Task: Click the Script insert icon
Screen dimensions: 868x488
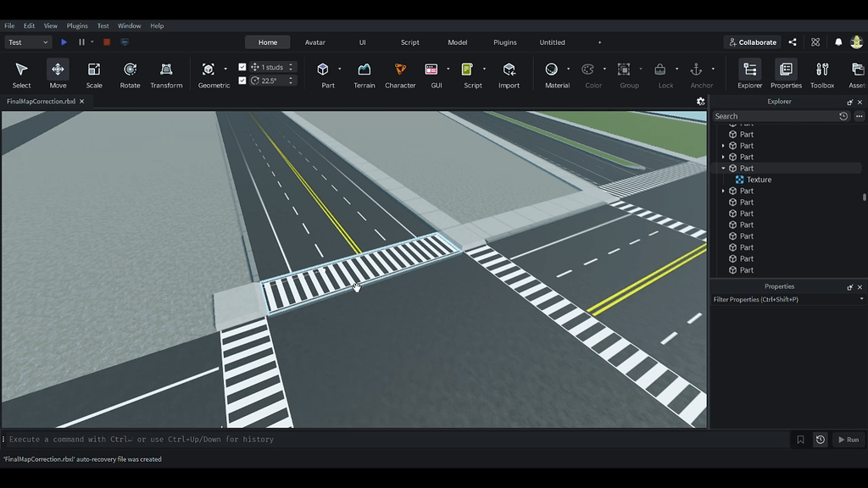Action: coord(467,69)
